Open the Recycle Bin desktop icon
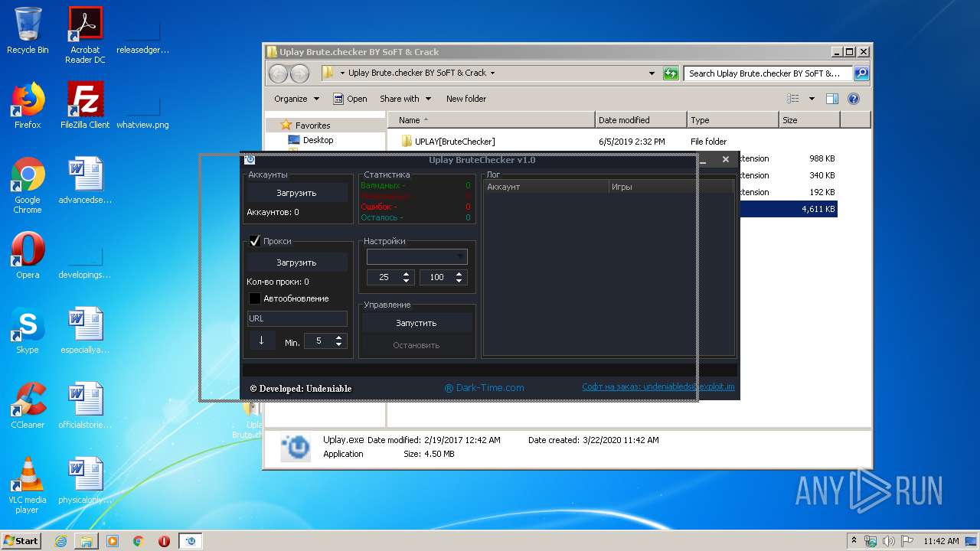 (x=28, y=31)
